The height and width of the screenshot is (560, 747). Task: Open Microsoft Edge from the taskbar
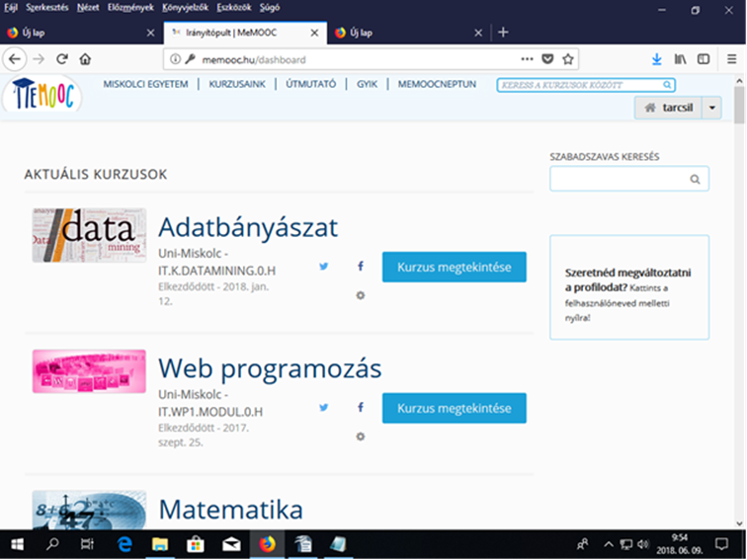(124, 544)
